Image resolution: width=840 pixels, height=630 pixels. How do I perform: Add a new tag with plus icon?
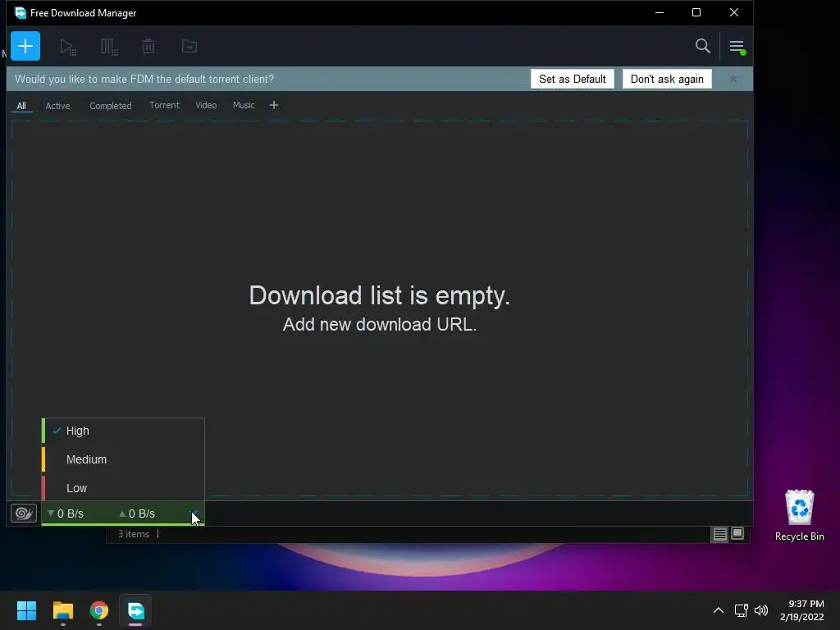click(x=274, y=105)
